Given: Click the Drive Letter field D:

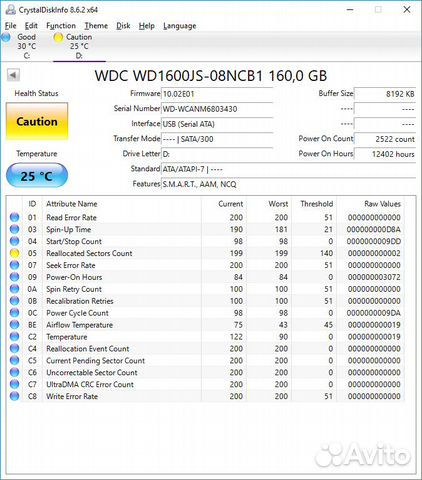Looking at the screenshot, I should (217, 154).
